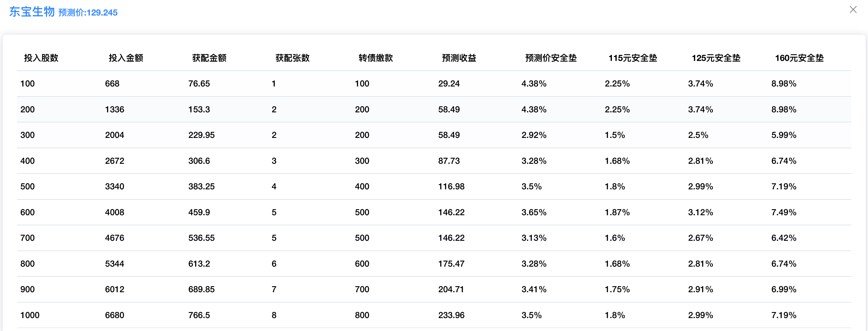
Task: Click the 东宝生物 title link
Action: pyautogui.click(x=32, y=12)
